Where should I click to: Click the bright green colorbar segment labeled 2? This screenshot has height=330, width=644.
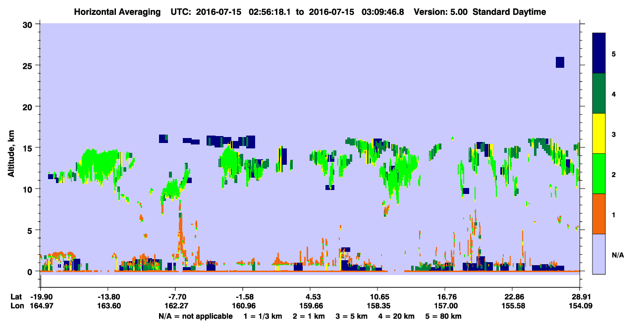(599, 174)
